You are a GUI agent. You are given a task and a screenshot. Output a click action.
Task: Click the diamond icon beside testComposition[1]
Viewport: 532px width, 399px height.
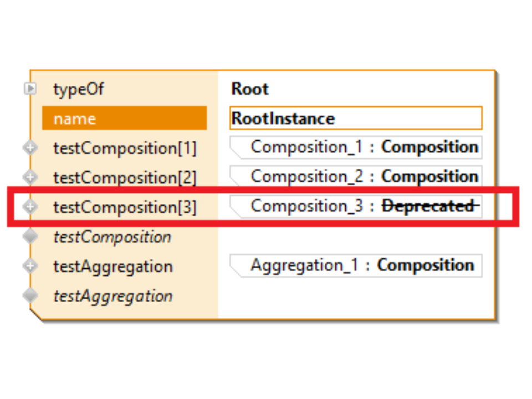pos(31,148)
